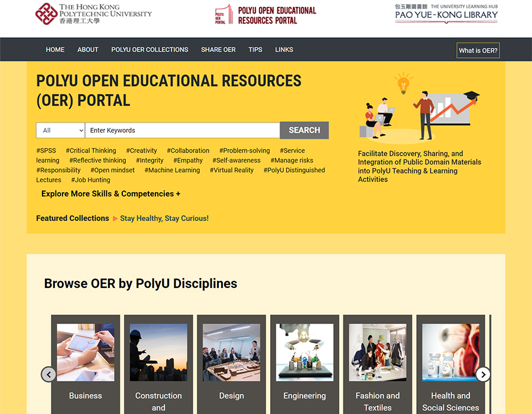Open Stay Healthy, Stay Curious! collection
The height and width of the screenshot is (414, 532).
coord(164,219)
